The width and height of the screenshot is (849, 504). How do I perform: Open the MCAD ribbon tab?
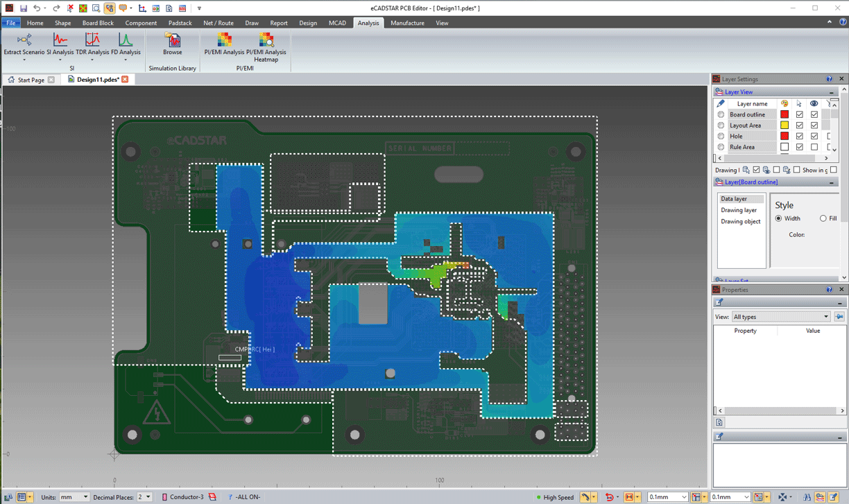pyautogui.click(x=337, y=23)
